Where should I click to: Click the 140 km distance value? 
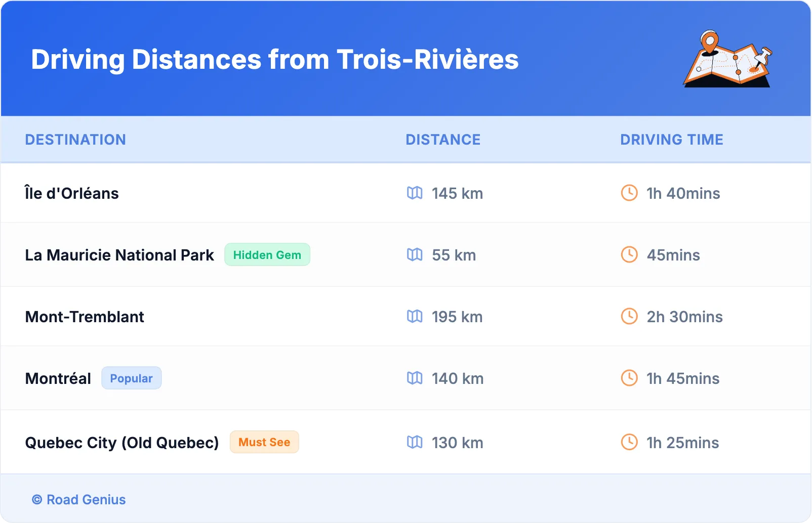coord(458,378)
